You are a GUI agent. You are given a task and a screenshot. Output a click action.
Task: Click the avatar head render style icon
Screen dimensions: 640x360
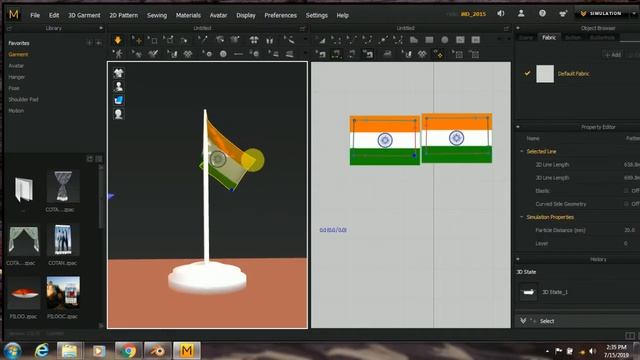click(119, 114)
